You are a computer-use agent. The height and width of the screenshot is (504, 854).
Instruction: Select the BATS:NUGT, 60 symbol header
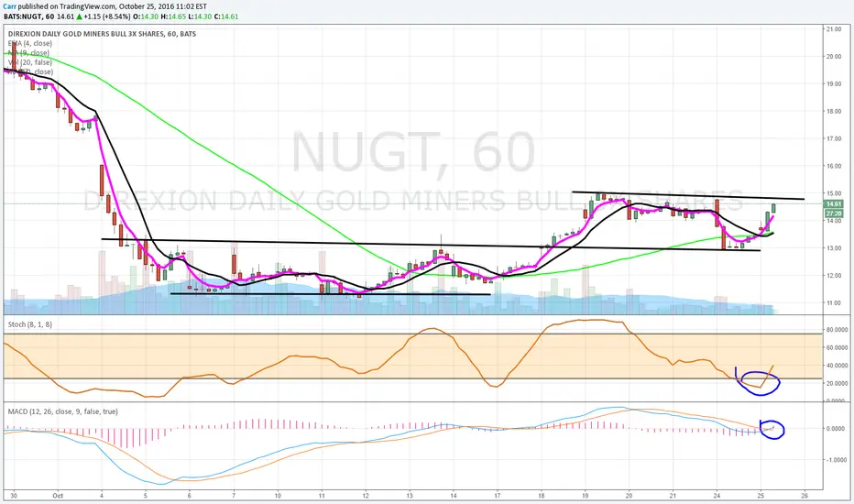[29, 16]
